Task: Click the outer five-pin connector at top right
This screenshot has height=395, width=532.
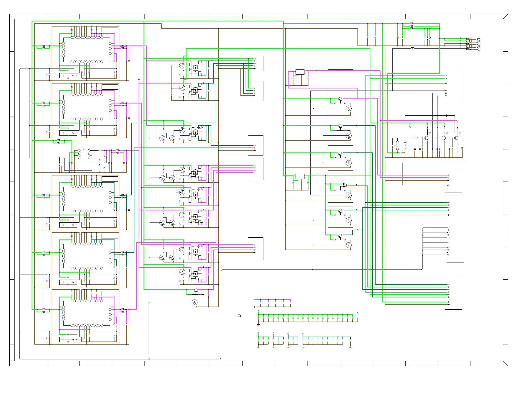Action: tap(479, 45)
